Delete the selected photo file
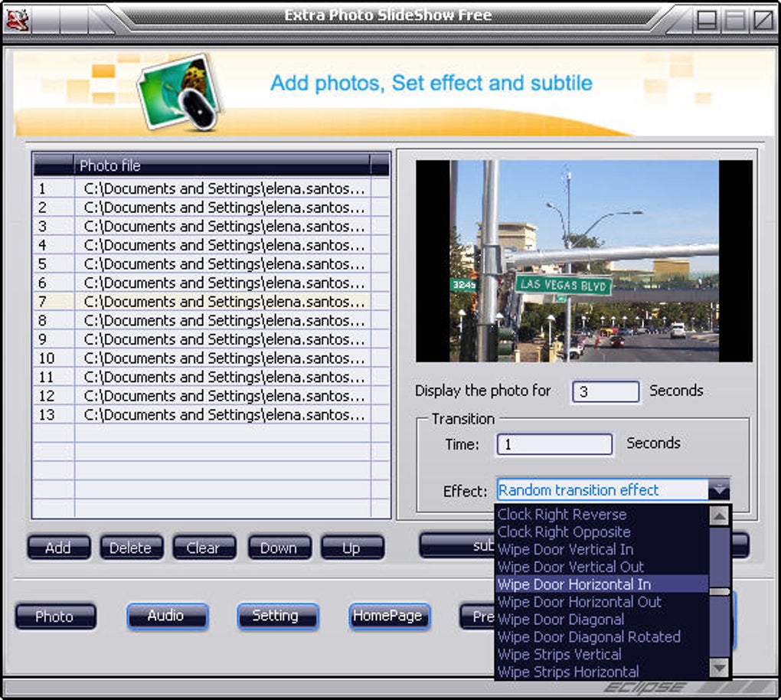The image size is (781, 700). (x=130, y=548)
